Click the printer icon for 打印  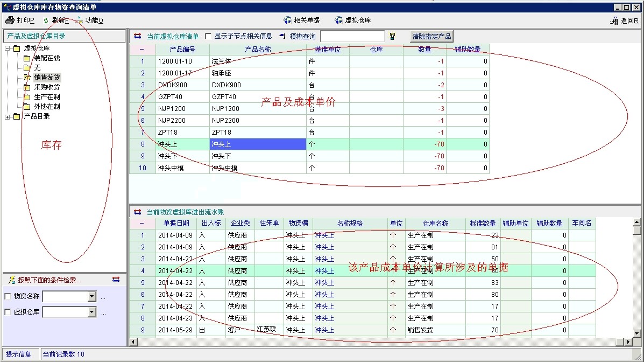click(10, 20)
